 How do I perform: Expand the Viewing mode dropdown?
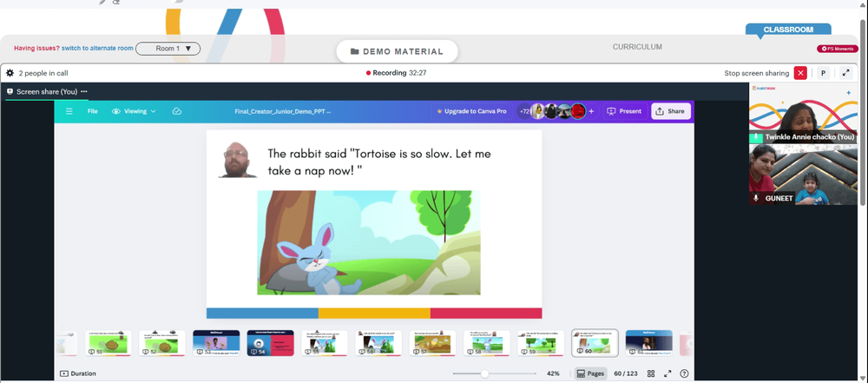pos(134,111)
